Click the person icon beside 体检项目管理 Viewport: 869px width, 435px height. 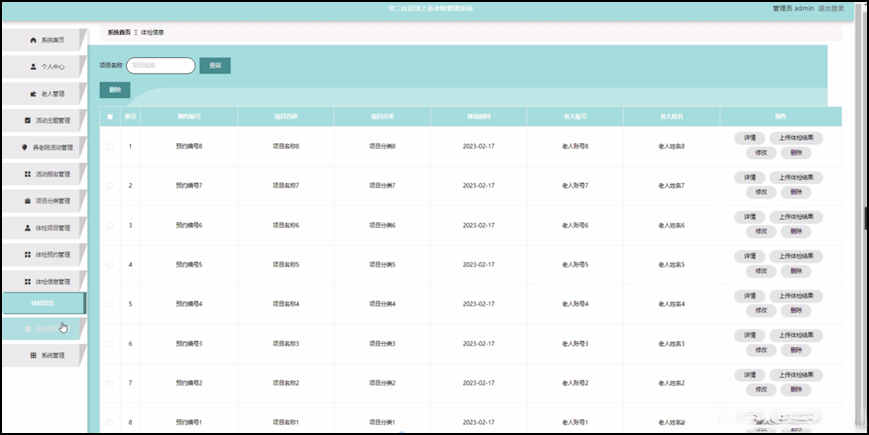click(x=28, y=228)
